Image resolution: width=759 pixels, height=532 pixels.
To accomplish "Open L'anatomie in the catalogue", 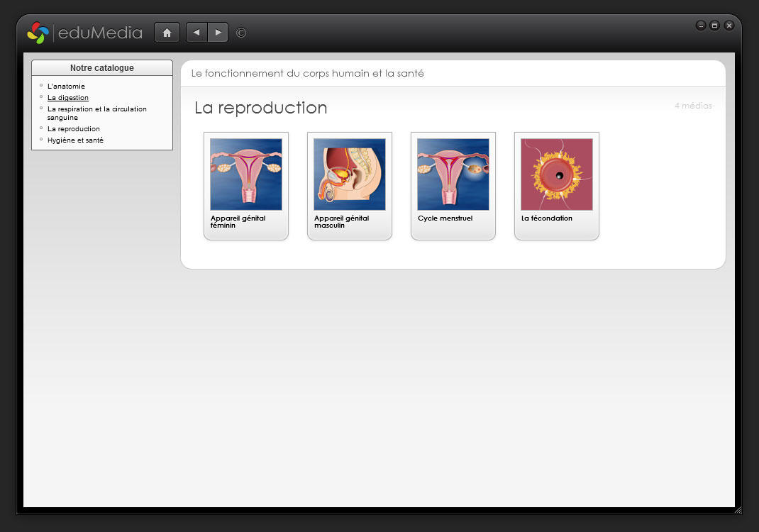I will pos(66,87).
